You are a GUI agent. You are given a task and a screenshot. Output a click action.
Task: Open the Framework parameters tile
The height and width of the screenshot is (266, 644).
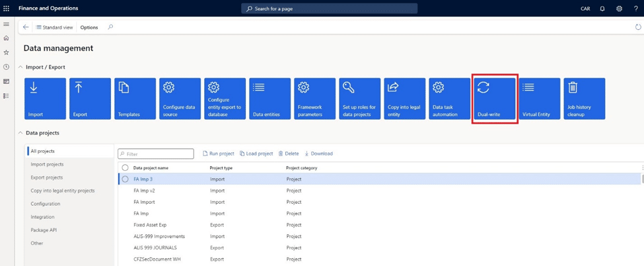314,99
